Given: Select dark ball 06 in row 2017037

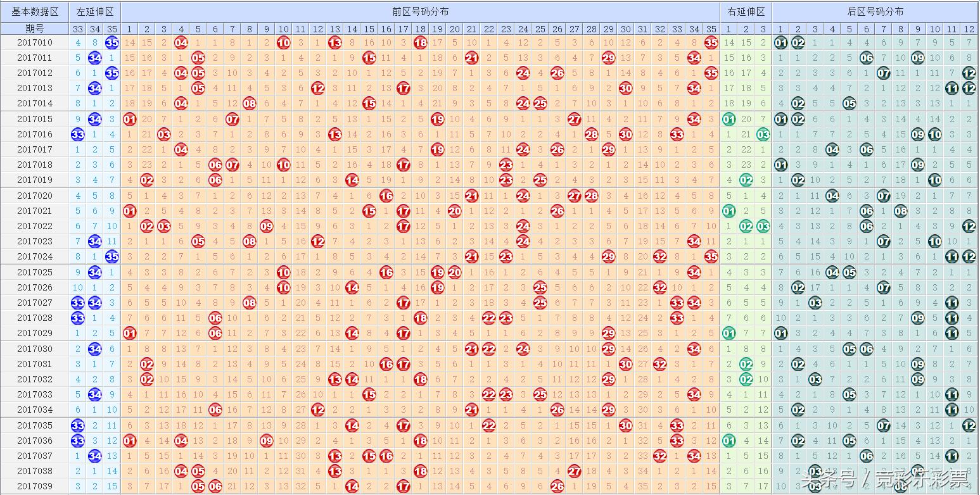Looking at the screenshot, I should click(867, 456).
